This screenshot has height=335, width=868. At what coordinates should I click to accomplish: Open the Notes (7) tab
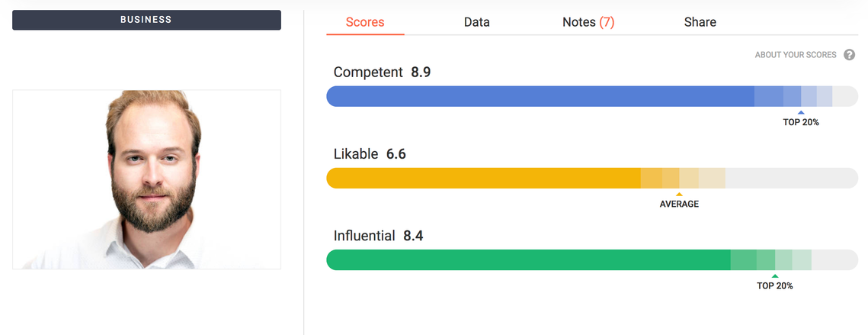pyautogui.click(x=588, y=22)
